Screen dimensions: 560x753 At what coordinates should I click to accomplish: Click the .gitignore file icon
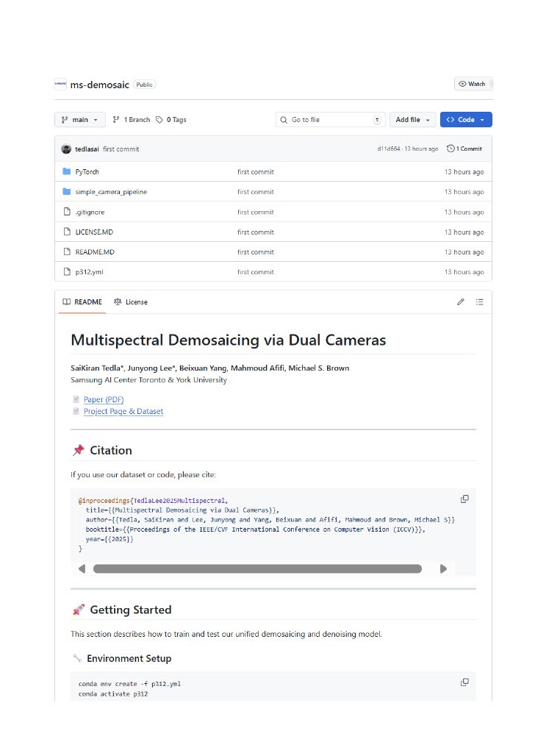coord(67,212)
